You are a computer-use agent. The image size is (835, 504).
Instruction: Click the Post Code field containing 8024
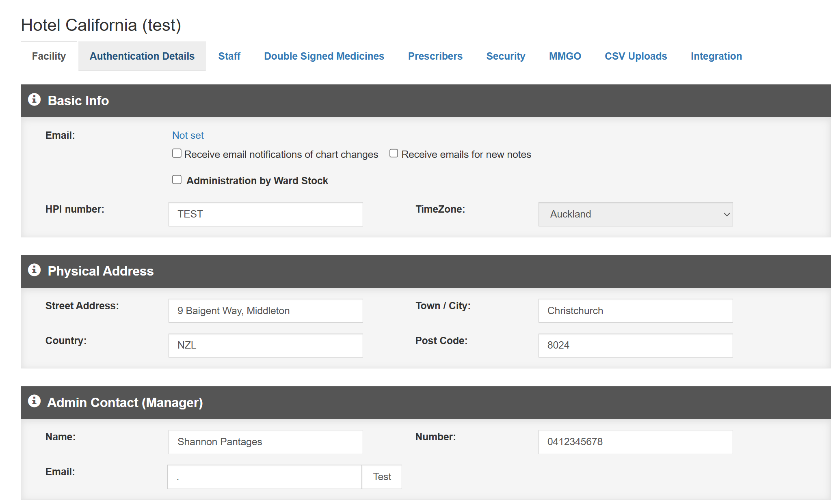(x=635, y=345)
